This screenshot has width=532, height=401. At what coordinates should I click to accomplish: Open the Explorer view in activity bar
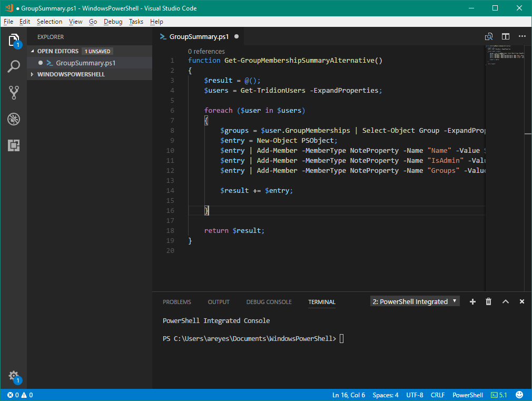pyautogui.click(x=14, y=40)
